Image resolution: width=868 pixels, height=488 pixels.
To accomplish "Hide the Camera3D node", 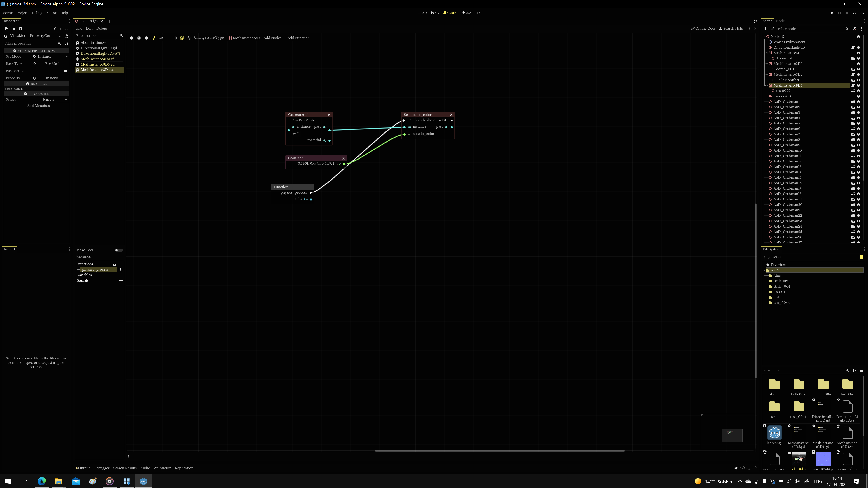I will [x=858, y=96].
